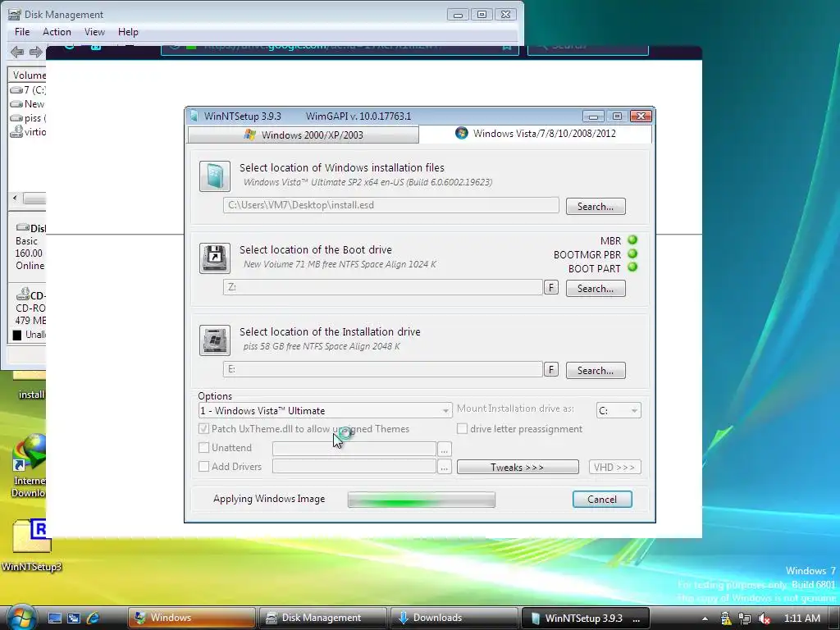The width and height of the screenshot is (840, 630).
Task: Select the piss volume row in Disk Management
Action: click(x=28, y=118)
